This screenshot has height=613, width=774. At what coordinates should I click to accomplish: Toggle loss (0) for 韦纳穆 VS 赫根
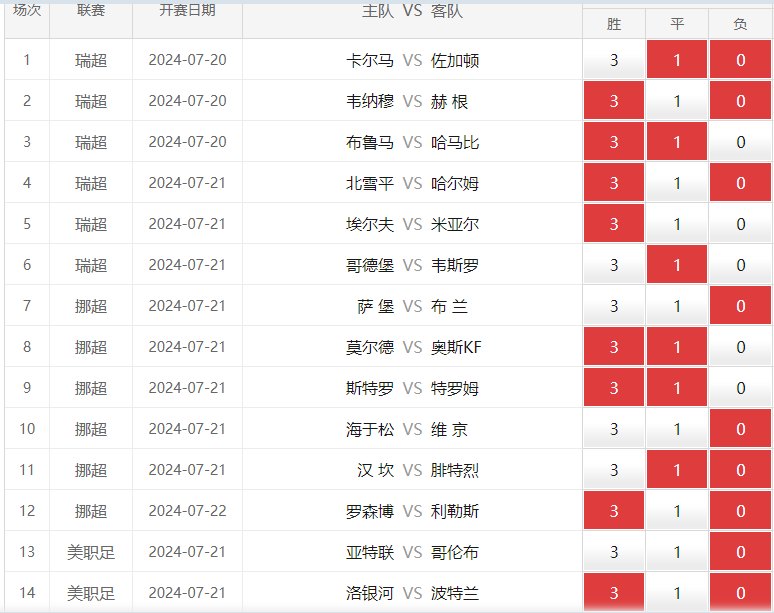[740, 101]
